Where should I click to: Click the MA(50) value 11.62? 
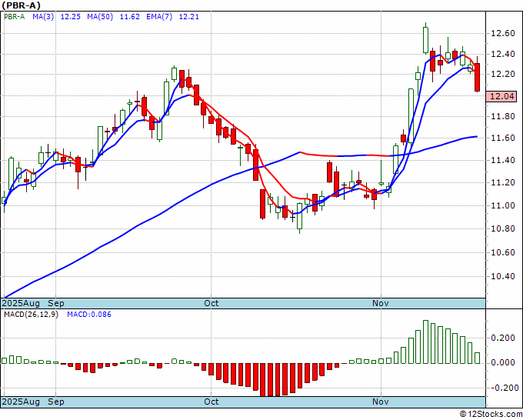[x=129, y=16]
